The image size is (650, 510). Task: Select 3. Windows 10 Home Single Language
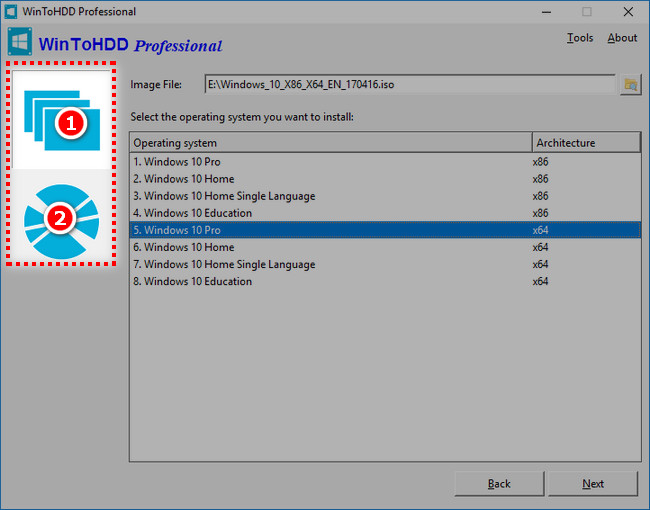[385, 196]
